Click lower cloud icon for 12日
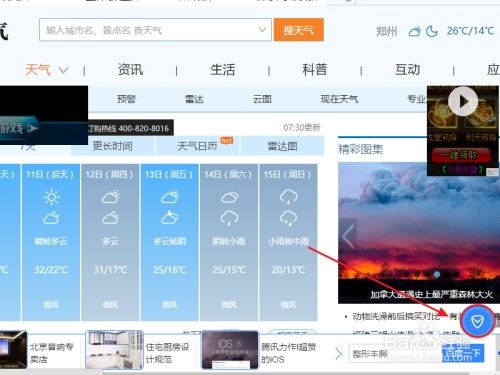Screen dimensions: 500x375 tap(111, 218)
